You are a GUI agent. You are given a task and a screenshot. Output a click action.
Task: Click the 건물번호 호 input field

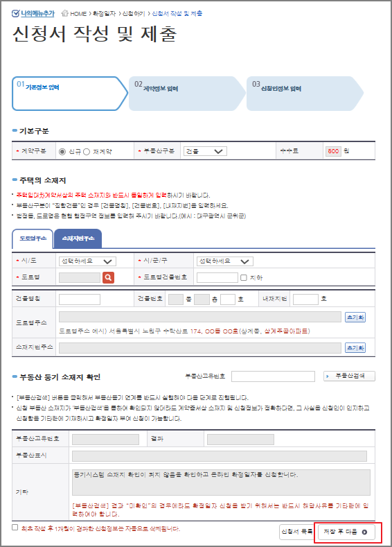click(x=228, y=299)
